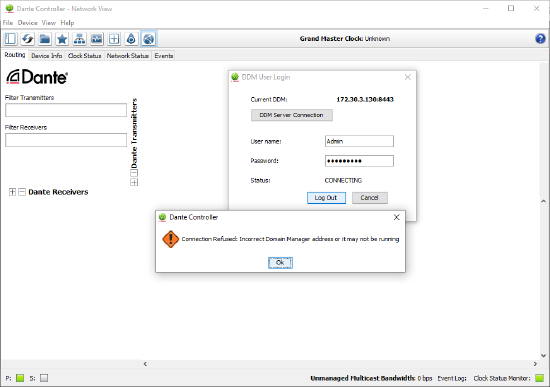Screen dimensions: 550x387
Task: Click the Password field
Action: 359,161
